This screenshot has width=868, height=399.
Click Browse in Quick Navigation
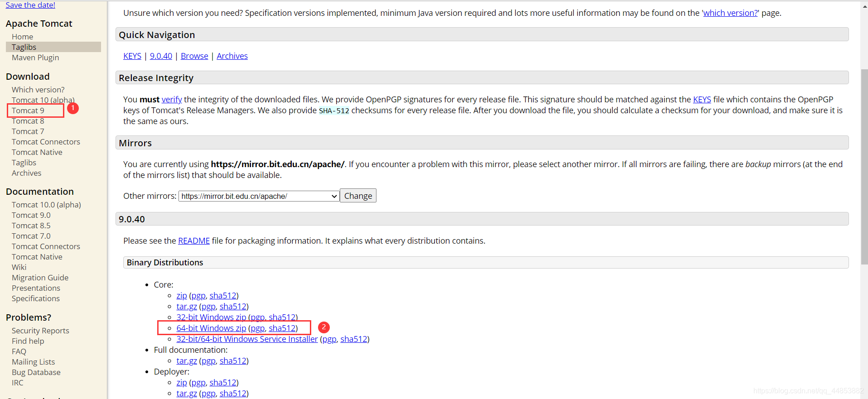point(194,56)
